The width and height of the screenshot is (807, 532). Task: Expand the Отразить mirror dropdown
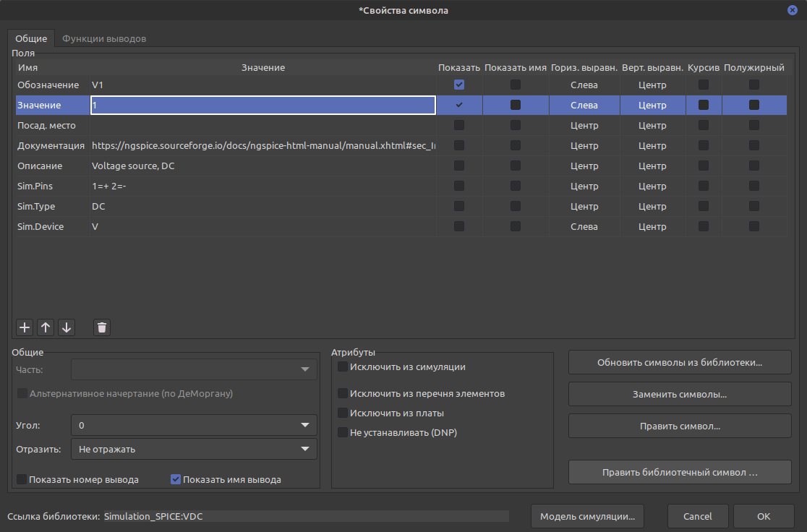point(194,449)
